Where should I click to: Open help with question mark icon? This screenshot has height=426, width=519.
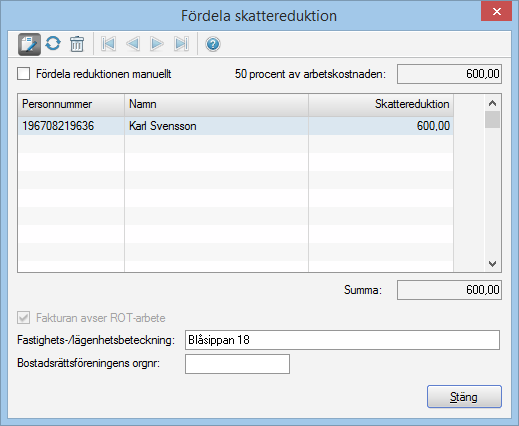(213, 44)
